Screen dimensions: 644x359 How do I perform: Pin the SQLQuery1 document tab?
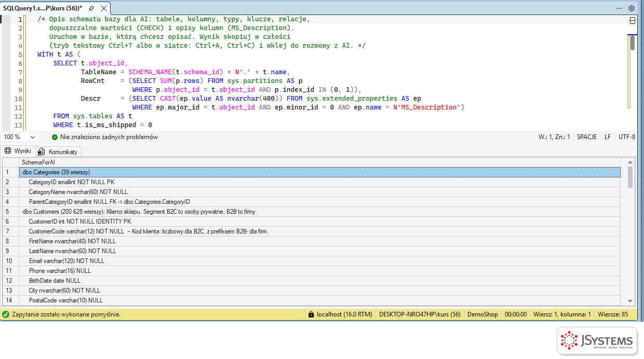[91, 8]
